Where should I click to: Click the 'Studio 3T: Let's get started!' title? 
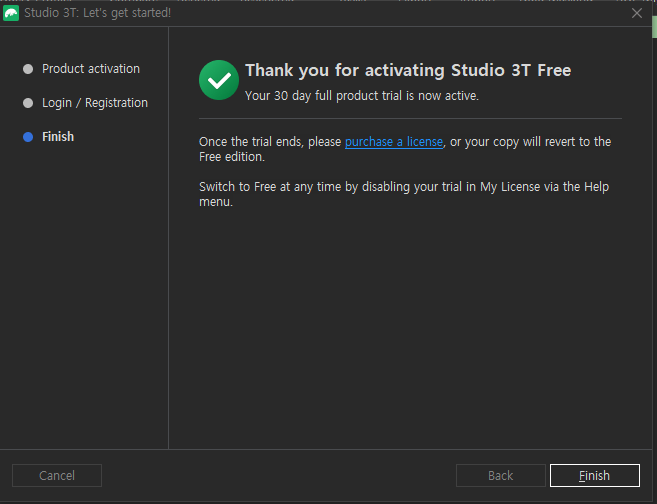click(x=98, y=13)
